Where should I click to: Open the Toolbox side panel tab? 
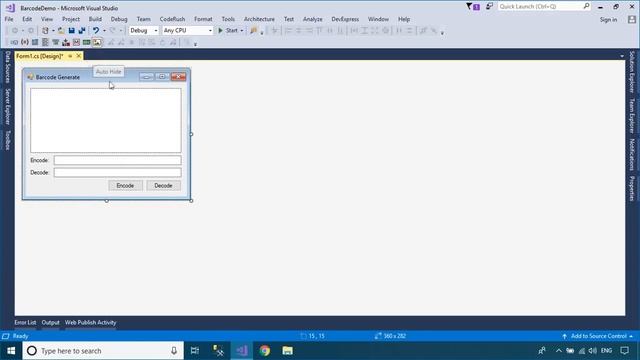point(7,140)
